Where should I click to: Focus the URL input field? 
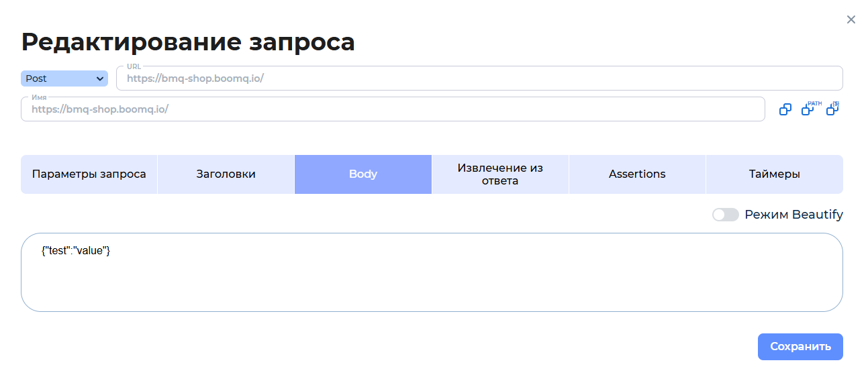479,78
